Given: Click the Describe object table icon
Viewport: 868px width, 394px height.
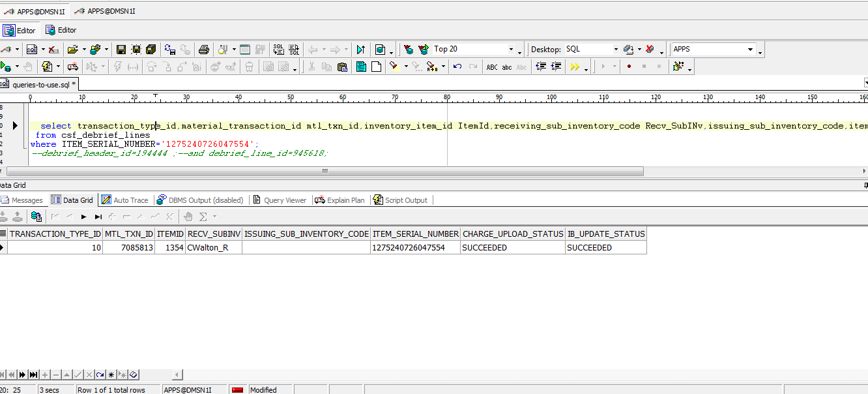Looking at the screenshot, I should tap(244, 50).
